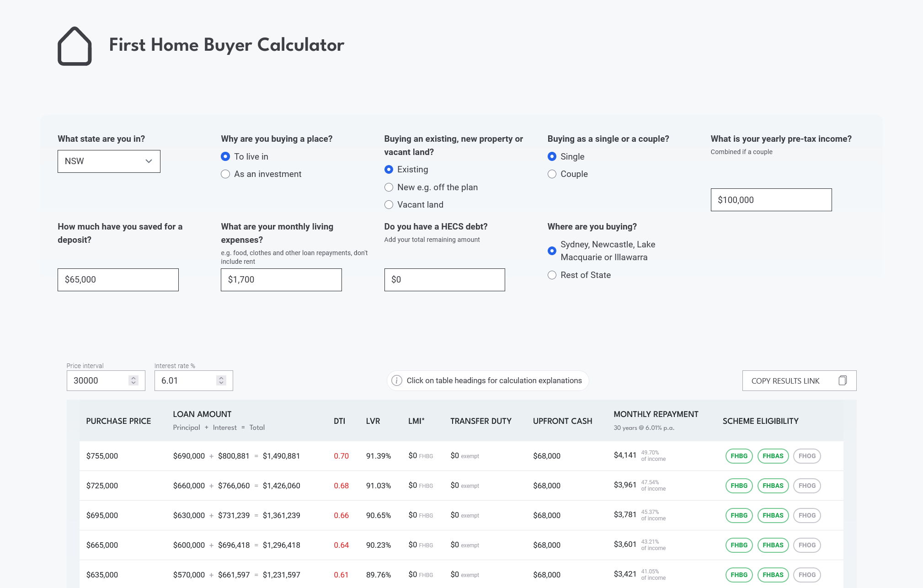Click FHBAS badge in $635,000 row
The height and width of the screenshot is (588, 923).
point(773,575)
